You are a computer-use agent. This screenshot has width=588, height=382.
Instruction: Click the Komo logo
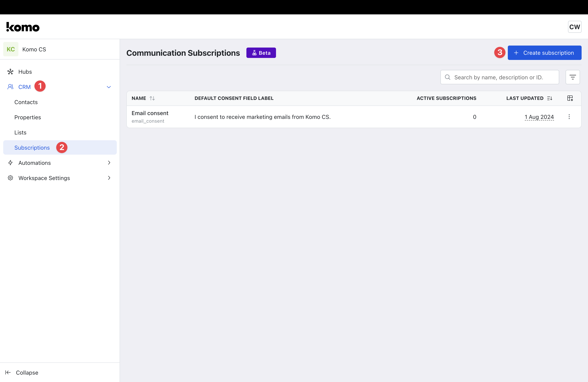click(x=23, y=27)
